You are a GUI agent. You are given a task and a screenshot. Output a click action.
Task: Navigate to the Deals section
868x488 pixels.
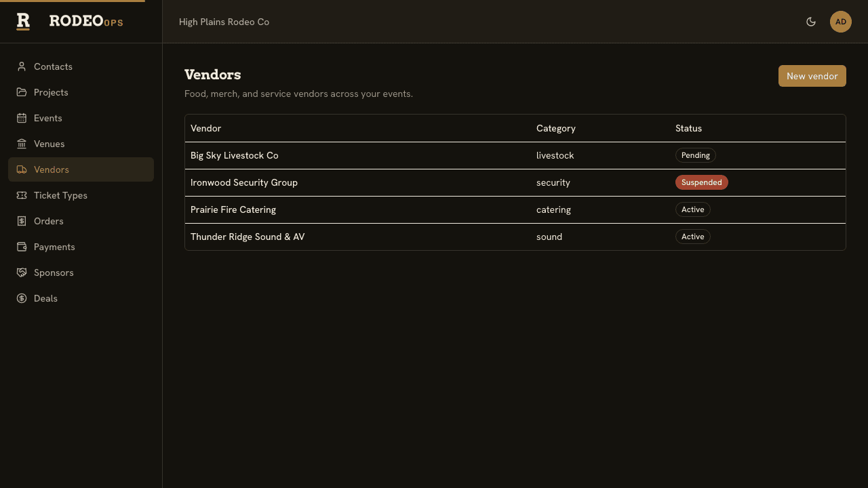(81, 298)
